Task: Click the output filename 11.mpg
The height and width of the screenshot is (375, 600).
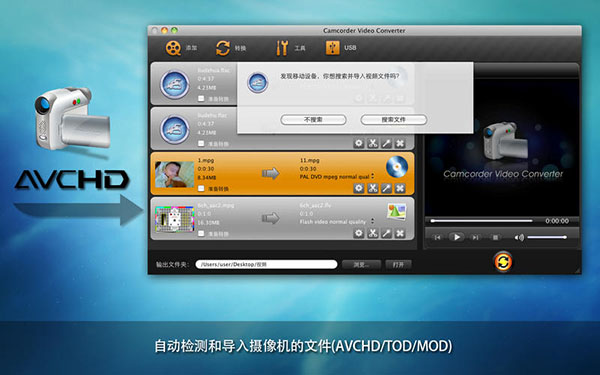Action: click(310, 160)
